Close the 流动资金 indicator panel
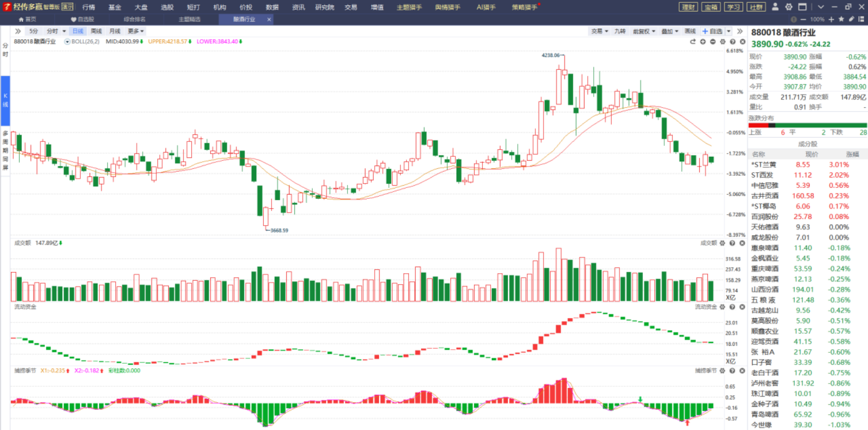The image size is (868, 430). (742, 307)
